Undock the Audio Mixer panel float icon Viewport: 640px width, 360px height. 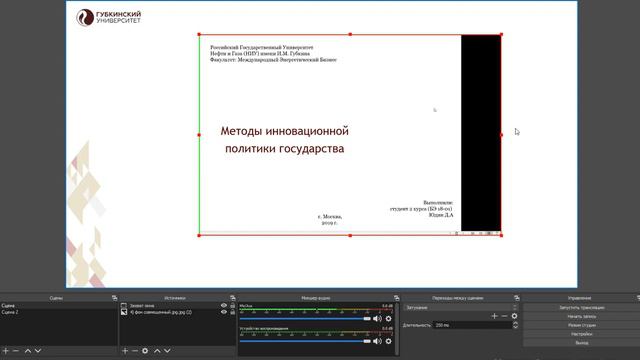tap(396, 298)
